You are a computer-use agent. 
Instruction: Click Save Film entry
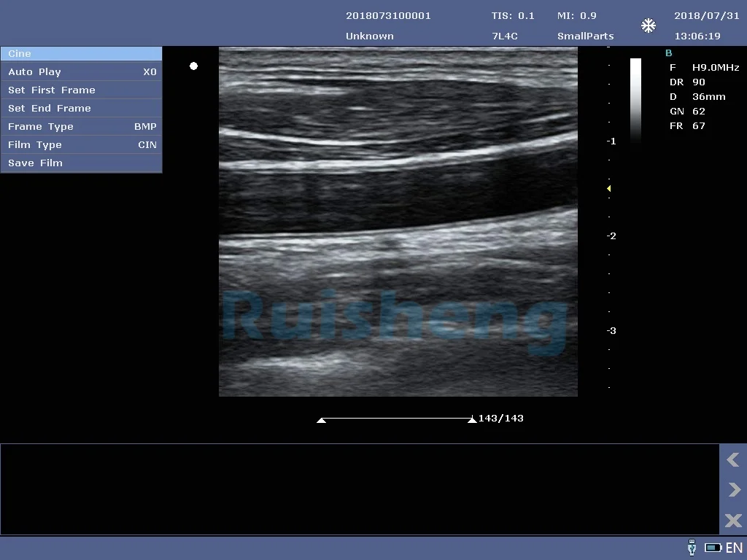click(x=81, y=163)
